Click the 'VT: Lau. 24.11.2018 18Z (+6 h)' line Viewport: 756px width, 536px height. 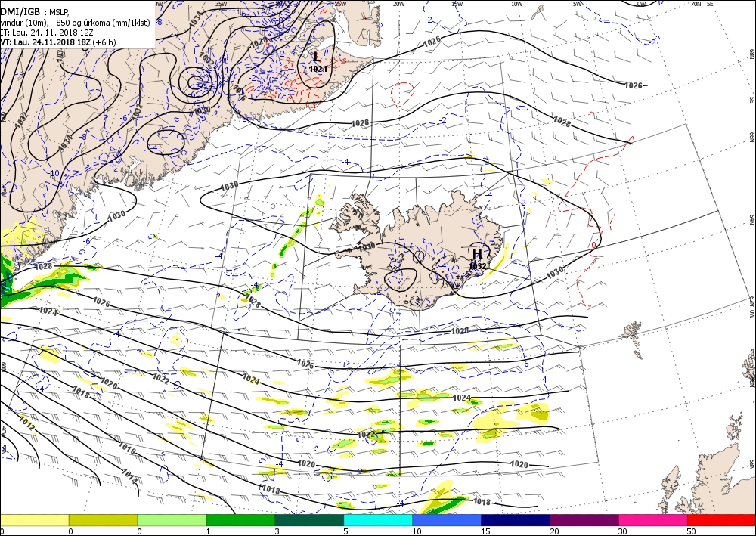coord(58,42)
